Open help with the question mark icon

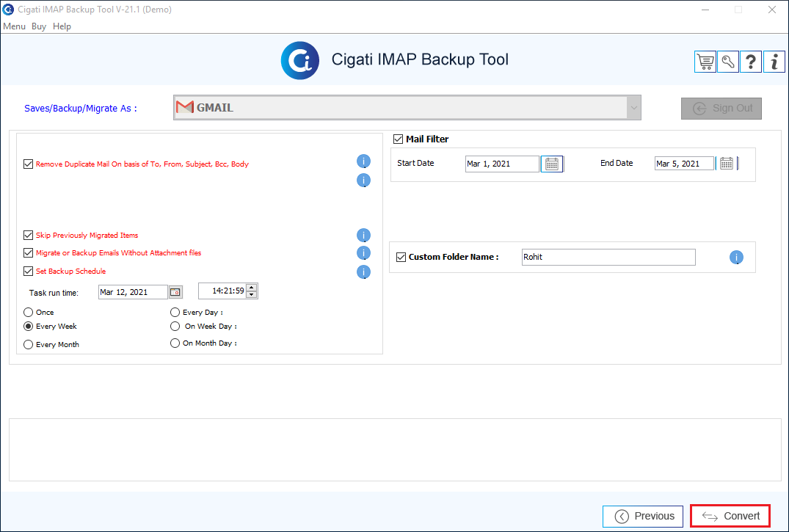[751, 62]
